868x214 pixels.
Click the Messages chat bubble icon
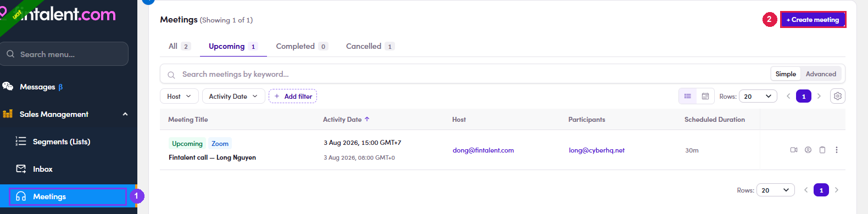8,86
